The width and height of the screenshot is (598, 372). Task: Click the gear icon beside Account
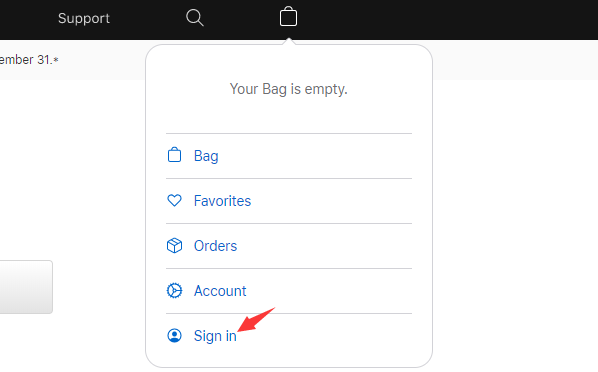tap(174, 290)
